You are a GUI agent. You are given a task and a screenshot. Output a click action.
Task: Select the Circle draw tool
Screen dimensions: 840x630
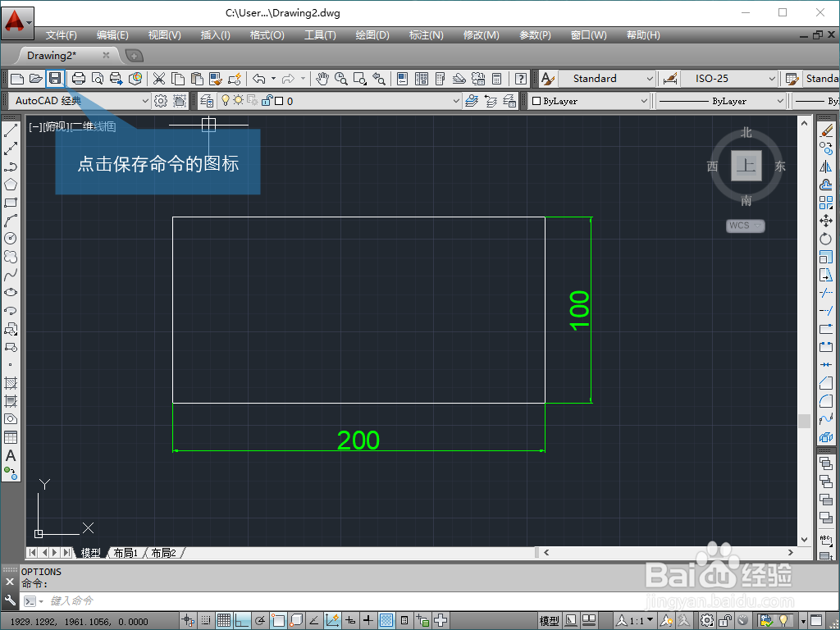[x=11, y=239]
